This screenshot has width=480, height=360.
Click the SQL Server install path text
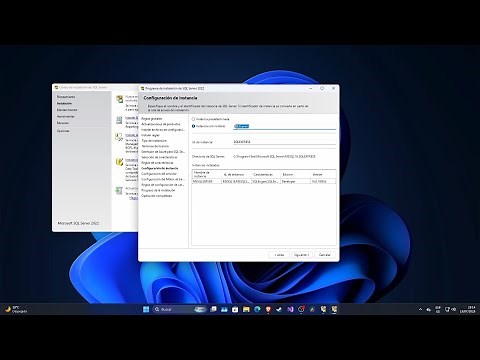(x=274, y=156)
